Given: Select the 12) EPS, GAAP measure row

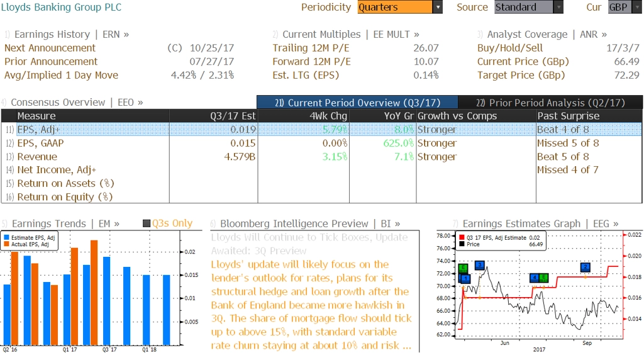Looking at the screenshot, I should click(x=321, y=143).
